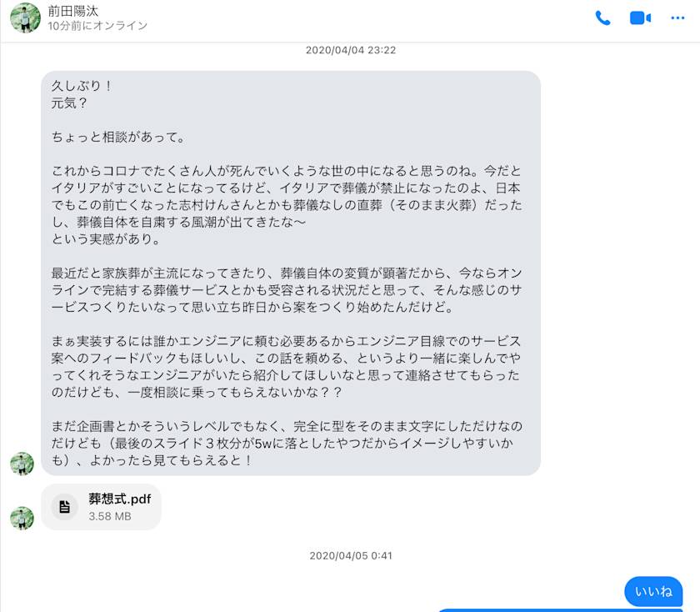Start a video call from the header

640,18
